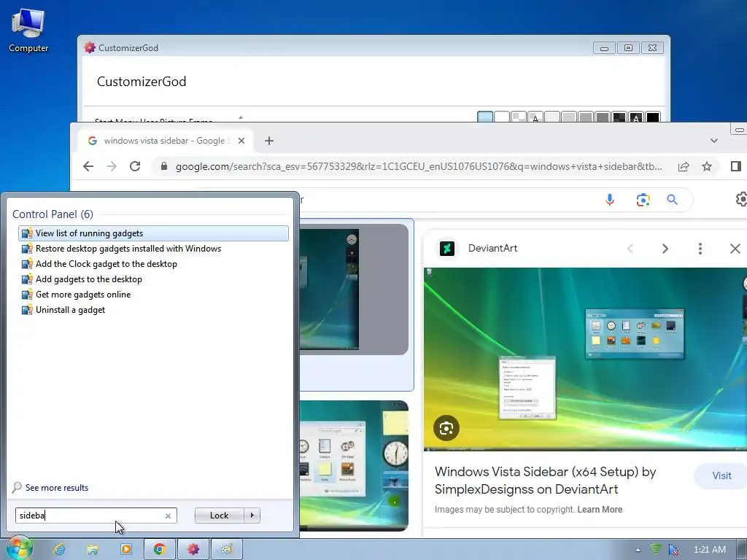Click the Visit button
The width and height of the screenshot is (747, 560).
pyautogui.click(x=721, y=475)
